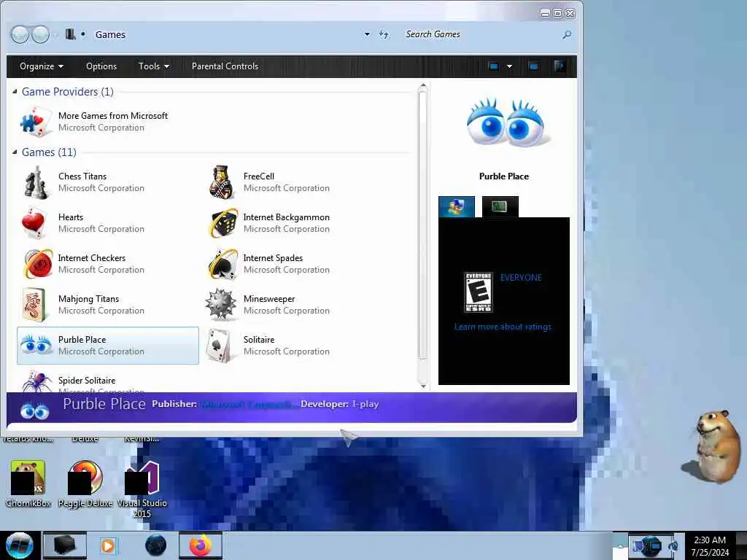The width and height of the screenshot is (747, 560).
Task: Select Internet Spades icon
Action: pyautogui.click(x=223, y=263)
